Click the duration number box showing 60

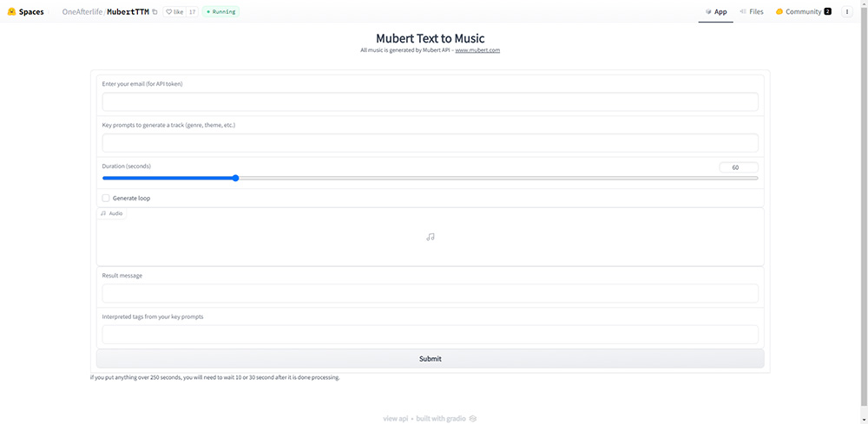coord(739,167)
